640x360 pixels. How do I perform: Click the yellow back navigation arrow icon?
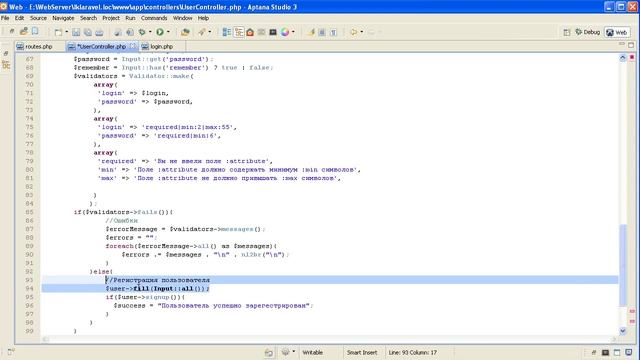coord(354,32)
